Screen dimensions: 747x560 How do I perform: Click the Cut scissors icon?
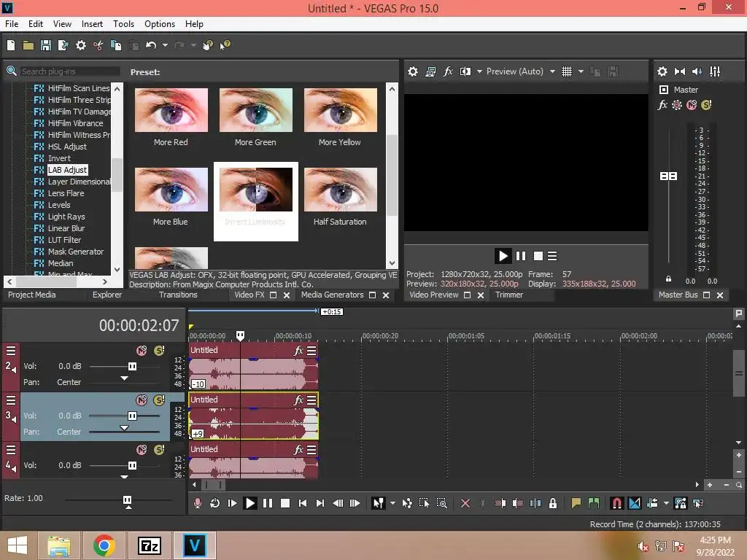(98, 45)
